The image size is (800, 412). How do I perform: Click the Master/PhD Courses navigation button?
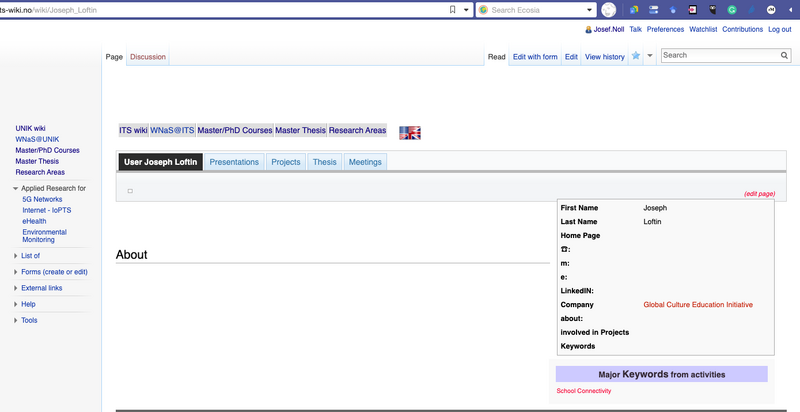235,131
